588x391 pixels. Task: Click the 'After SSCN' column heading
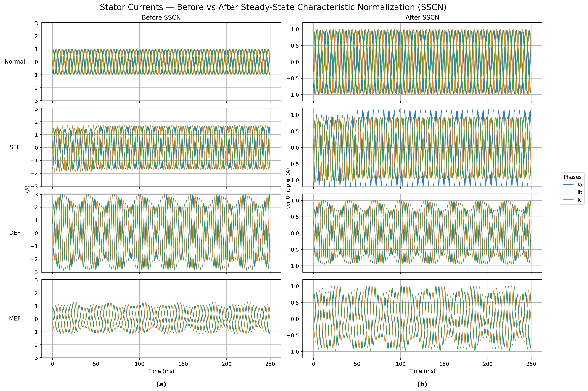422,18
